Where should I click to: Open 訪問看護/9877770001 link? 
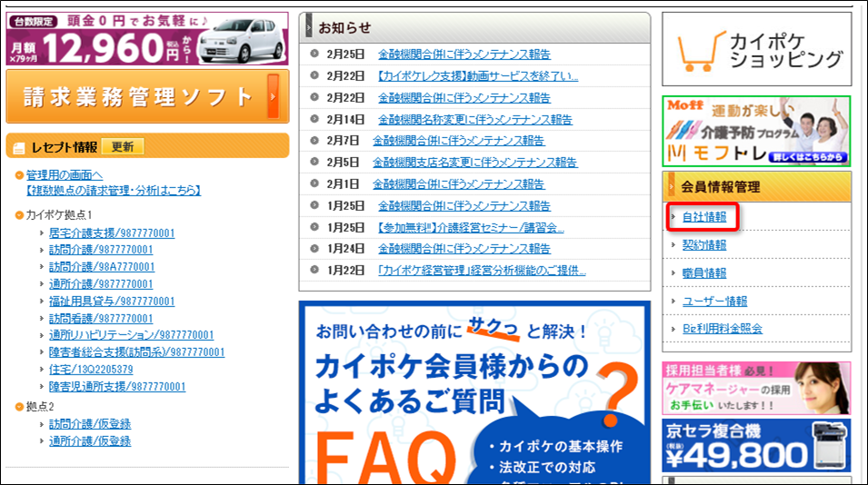pyautogui.click(x=101, y=318)
